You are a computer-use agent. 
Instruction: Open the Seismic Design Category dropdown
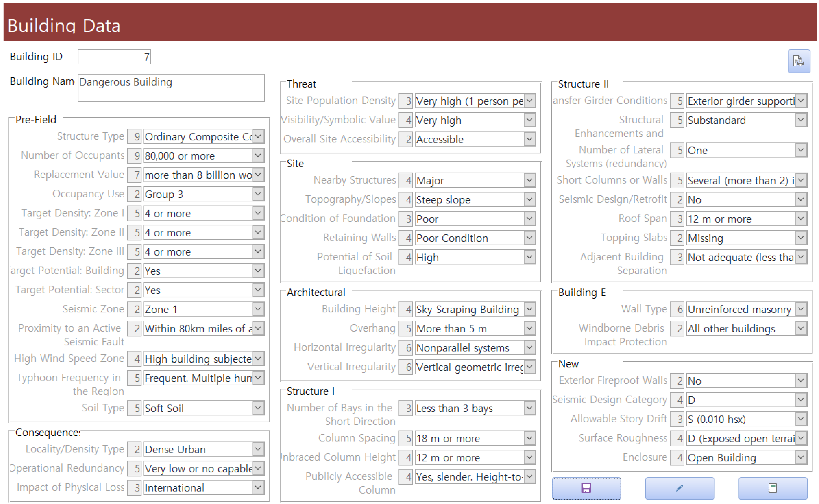coord(801,400)
